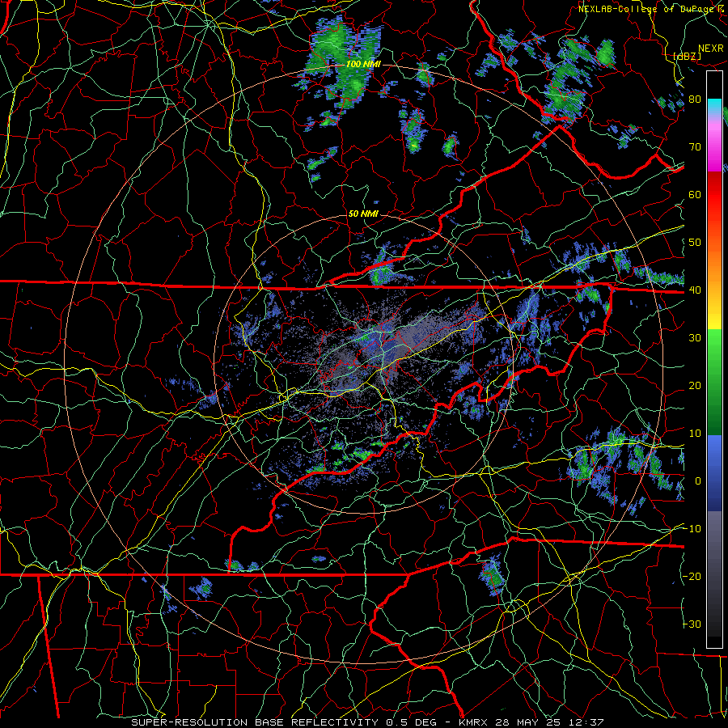728x728 pixels.
Task: Click the green segment of the color bar
Action: 714,381
